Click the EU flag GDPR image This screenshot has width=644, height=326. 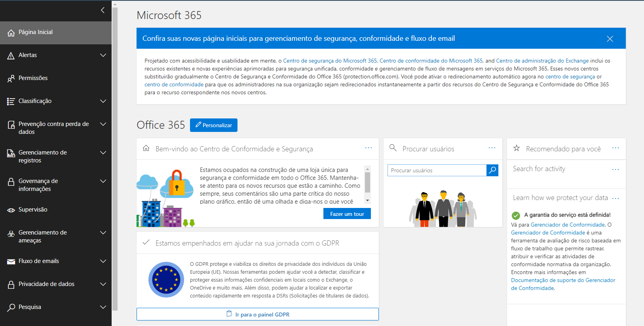166,280
